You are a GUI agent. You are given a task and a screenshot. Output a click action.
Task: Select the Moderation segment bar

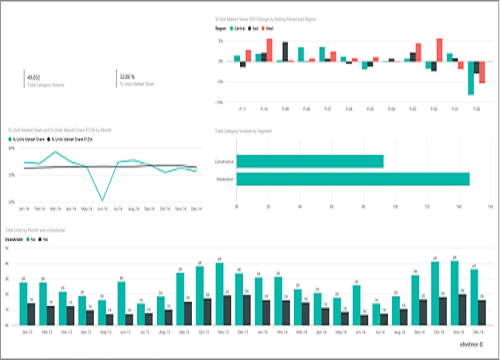353,179
